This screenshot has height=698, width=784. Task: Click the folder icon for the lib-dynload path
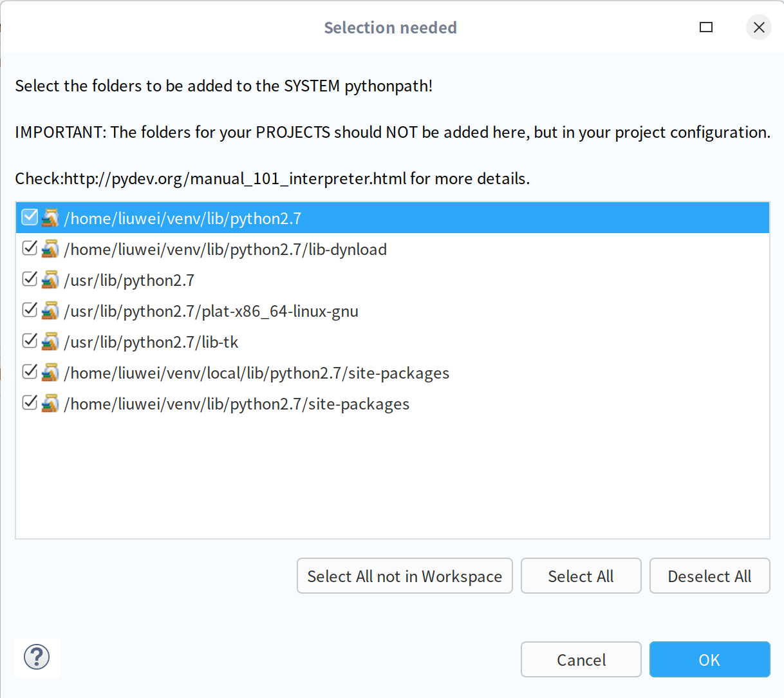(50, 249)
